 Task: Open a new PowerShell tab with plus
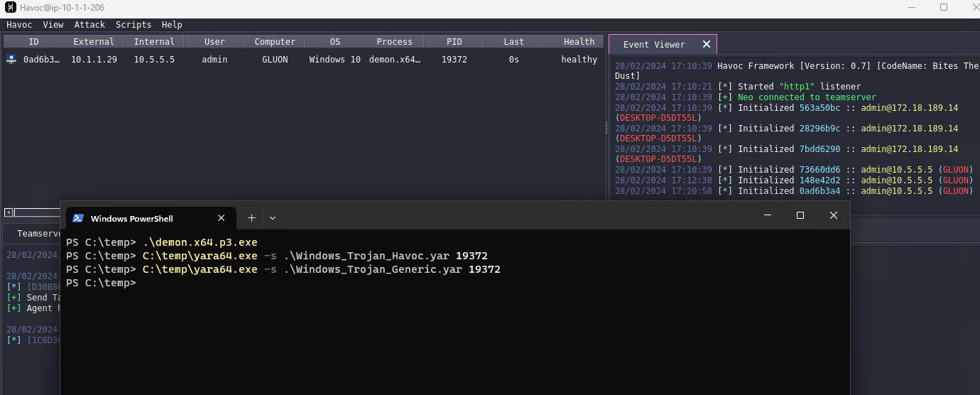(x=251, y=218)
